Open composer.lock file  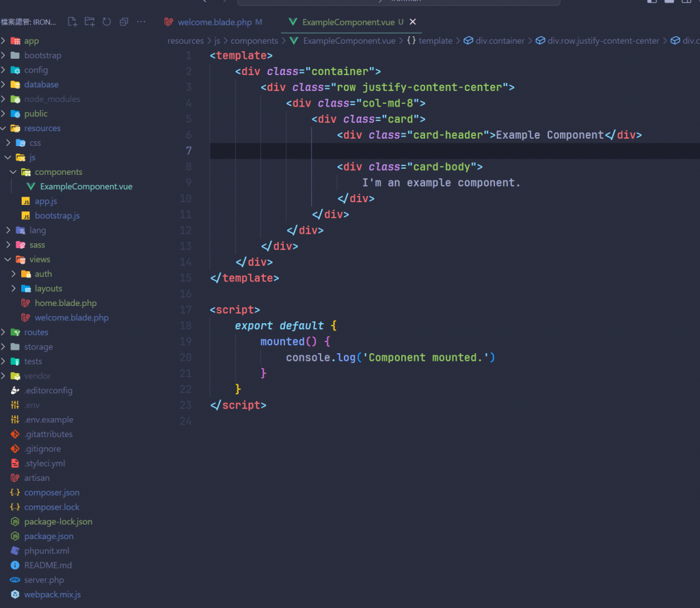click(x=51, y=507)
